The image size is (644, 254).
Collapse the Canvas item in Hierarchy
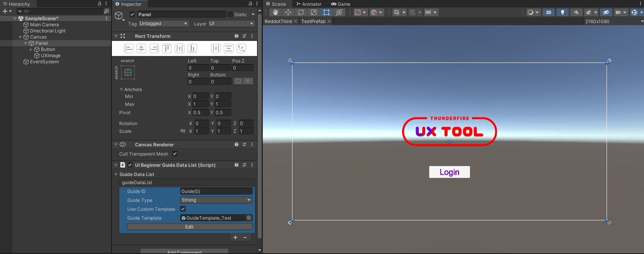pos(20,37)
